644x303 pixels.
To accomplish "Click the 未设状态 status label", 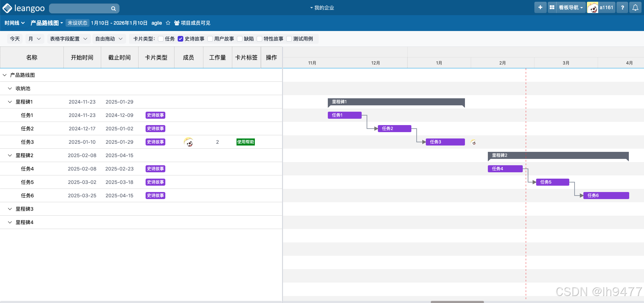I will pos(78,23).
